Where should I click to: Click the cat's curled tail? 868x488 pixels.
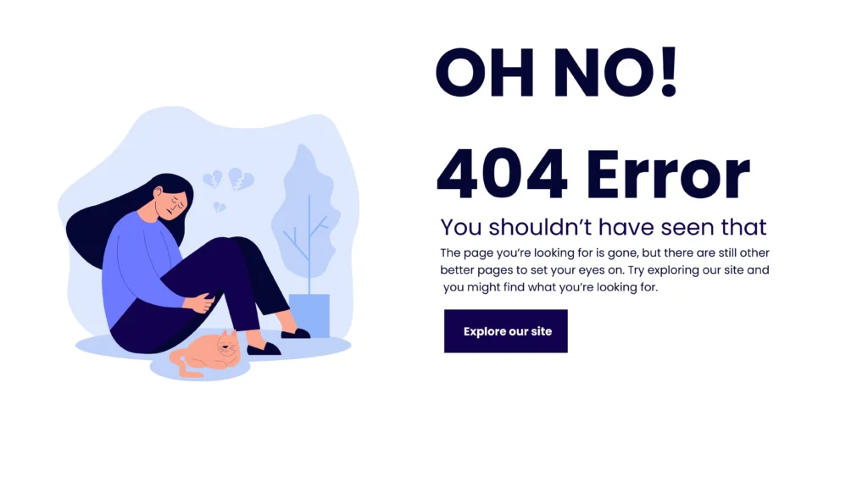(x=183, y=366)
